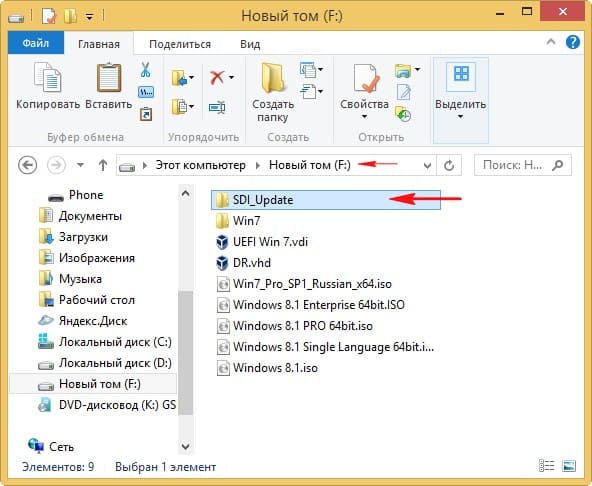
Task: Collapse the ribbon with the chevron arrow
Action: (551, 42)
